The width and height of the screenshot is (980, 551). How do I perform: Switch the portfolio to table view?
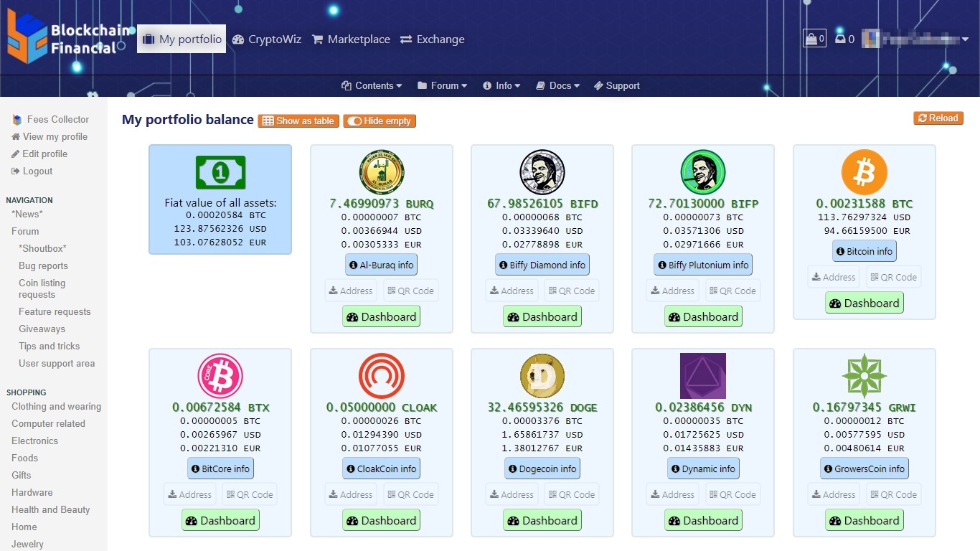click(x=298, y=121)
